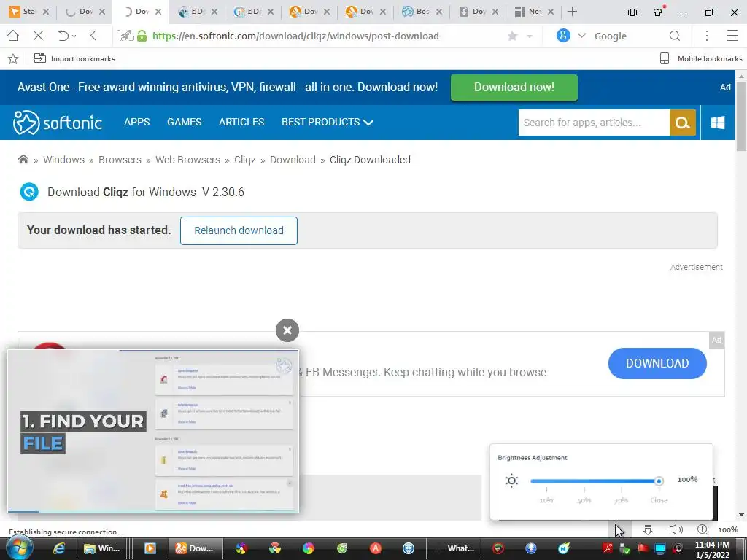The width and height of the screenshot is (747, 560).
Task: Open the Browsers breadcrumb link
Action: [120, 160]
